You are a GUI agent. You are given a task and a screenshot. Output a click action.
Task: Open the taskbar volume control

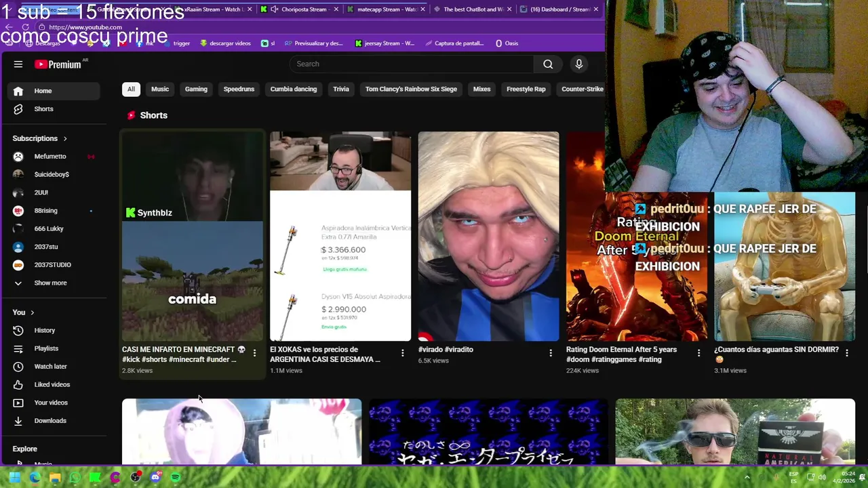822,477
